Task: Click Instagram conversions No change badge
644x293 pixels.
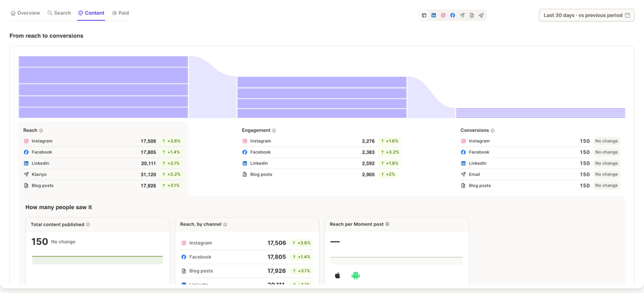Action: [606, 141]
